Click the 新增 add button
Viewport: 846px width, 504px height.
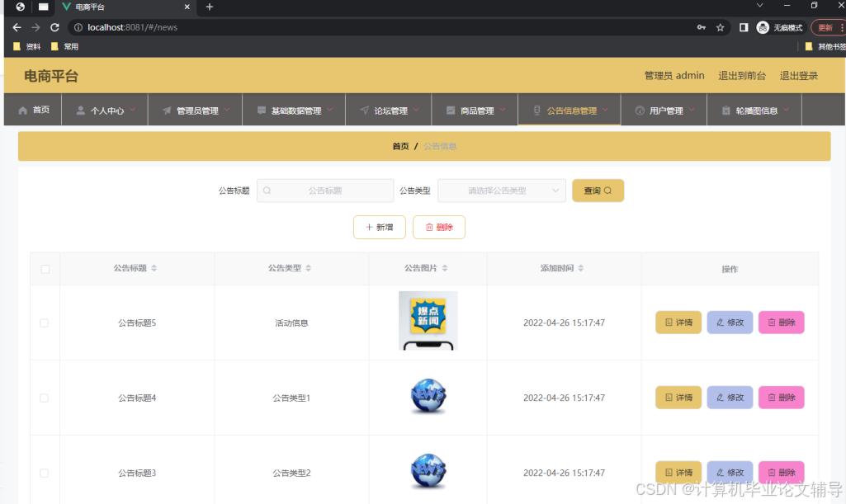380,227
